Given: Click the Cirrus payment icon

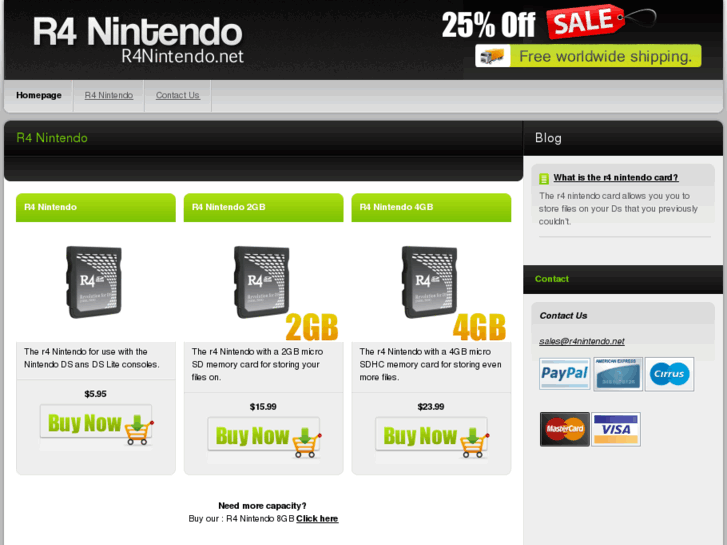Looking at the screenshot, I should click(669, 374).
